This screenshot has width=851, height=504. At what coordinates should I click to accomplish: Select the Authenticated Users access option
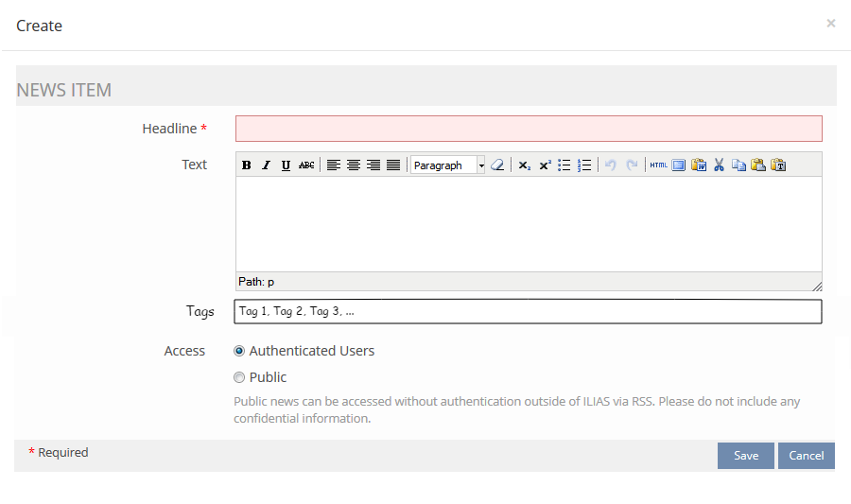(x=239, y=351)
